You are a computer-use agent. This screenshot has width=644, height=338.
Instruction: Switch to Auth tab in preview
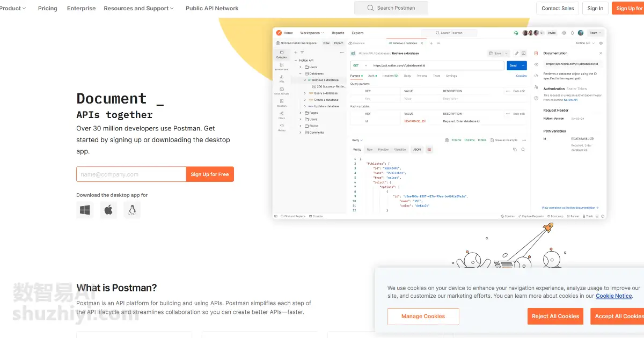pos(372,76)
